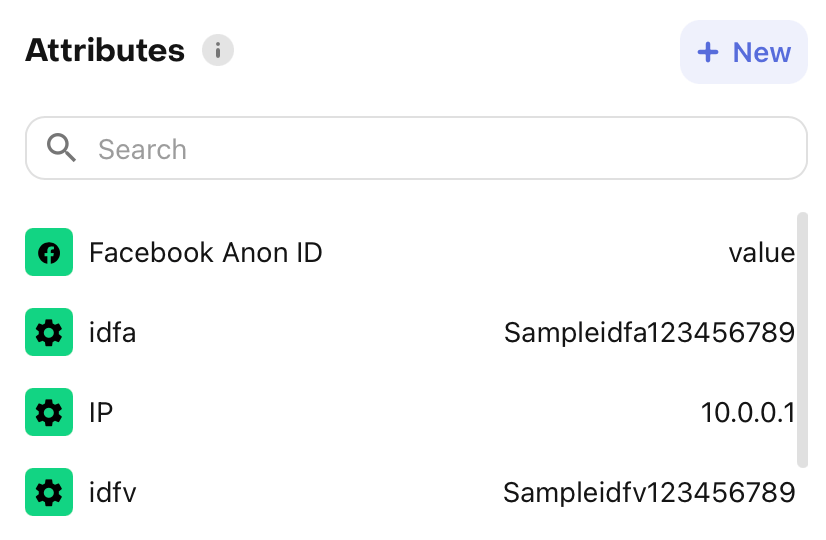
Task: Click the empty area of the IP row
Action: click(x=400, y=412)
